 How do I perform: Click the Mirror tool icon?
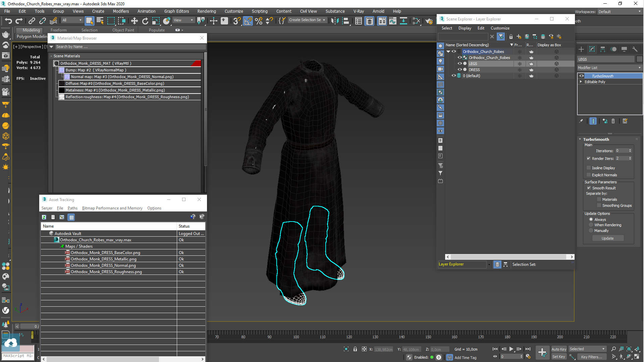pos(335,21)
